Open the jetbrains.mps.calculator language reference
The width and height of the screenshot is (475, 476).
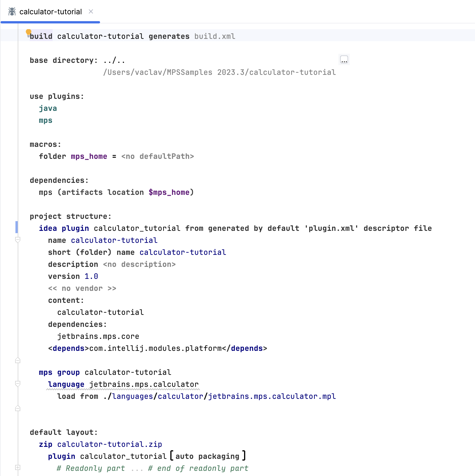pyautogui.click(x=144, y=384)
